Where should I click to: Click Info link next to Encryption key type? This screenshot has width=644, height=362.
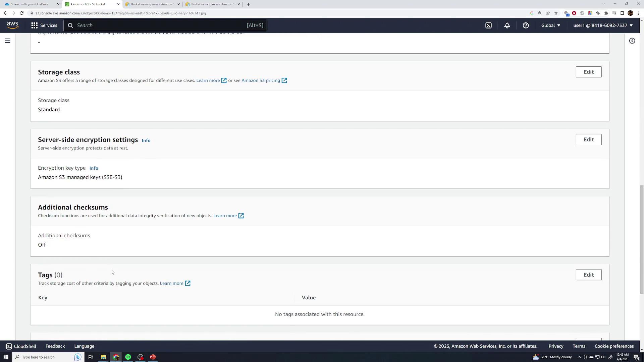coord(94,168)
